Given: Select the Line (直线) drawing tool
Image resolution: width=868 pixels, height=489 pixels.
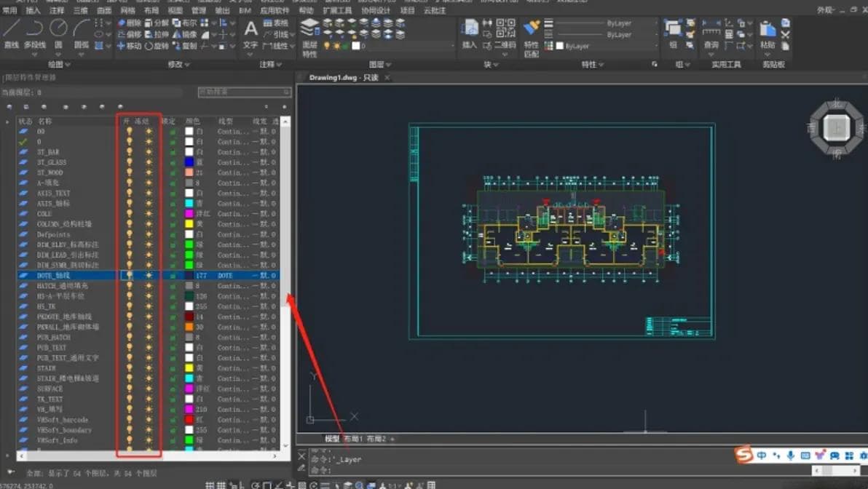Looking at the screenshot, I should (x=11, y=33).
